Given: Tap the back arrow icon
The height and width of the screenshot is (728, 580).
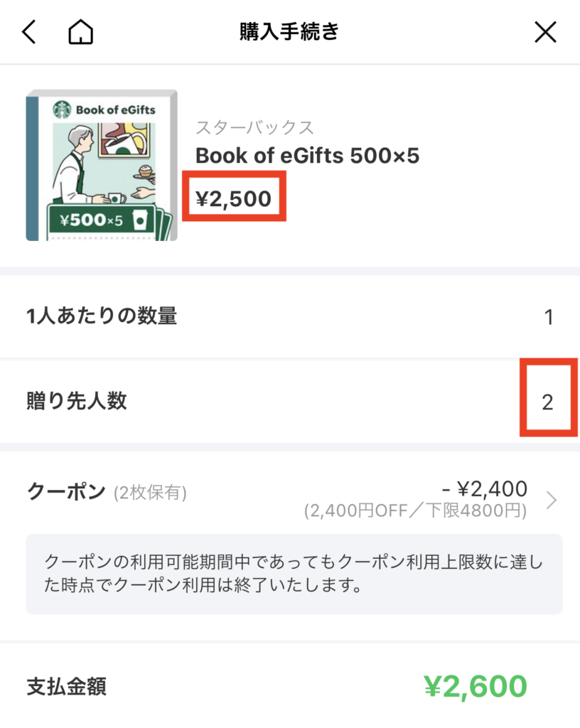Looking at the screenshot, I should pos(28,32).
